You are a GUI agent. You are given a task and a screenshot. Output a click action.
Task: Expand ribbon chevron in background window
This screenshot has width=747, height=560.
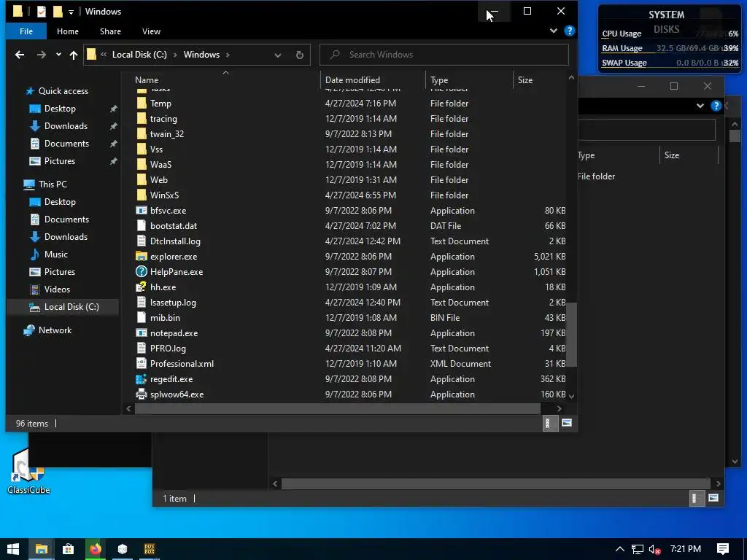click(700, 106)
